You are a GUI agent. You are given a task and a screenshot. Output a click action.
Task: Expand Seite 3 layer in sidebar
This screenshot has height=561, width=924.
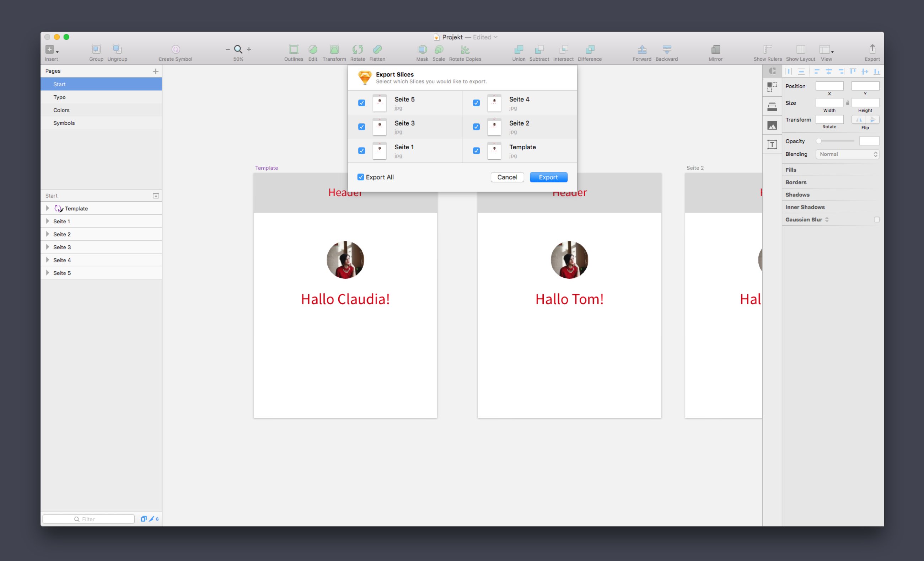47,247
